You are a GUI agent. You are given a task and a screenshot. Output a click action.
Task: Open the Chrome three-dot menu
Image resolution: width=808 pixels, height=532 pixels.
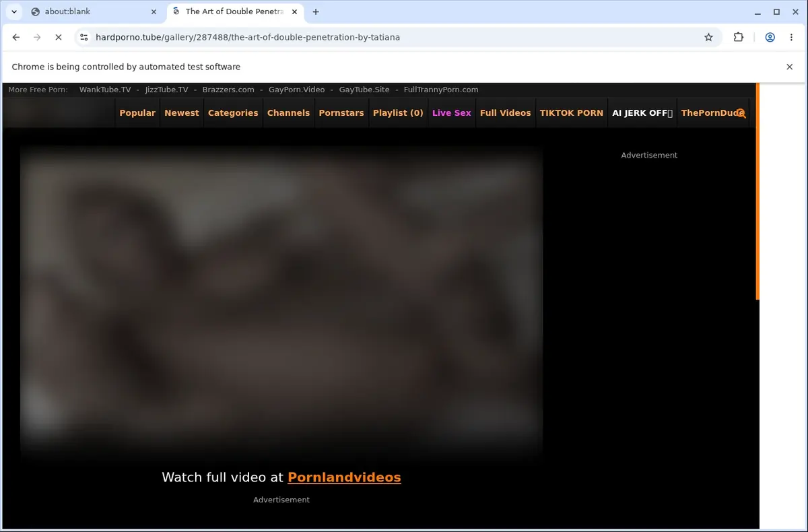pyautogui.click(x=791, y=38)
